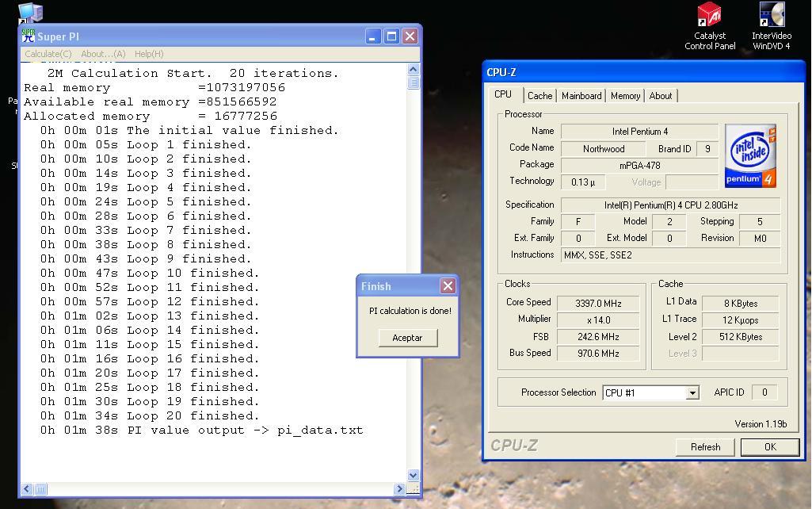Switch to the Mainboard tab
This screenshot has height=509, width=812.
pos(581,96)
